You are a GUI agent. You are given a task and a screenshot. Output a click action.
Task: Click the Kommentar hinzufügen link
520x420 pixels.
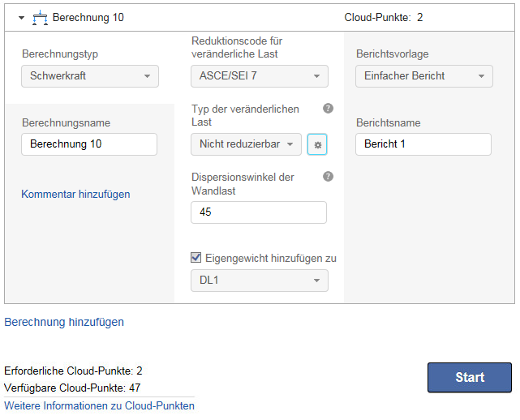click(x=75, y=194)
